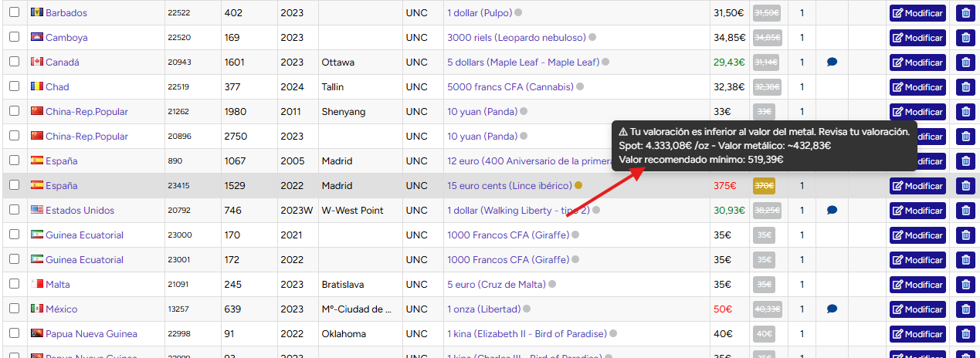980x358 pixels.
Task: Click the gray 38,25€ reference price badge
Action: pos(768,211)
